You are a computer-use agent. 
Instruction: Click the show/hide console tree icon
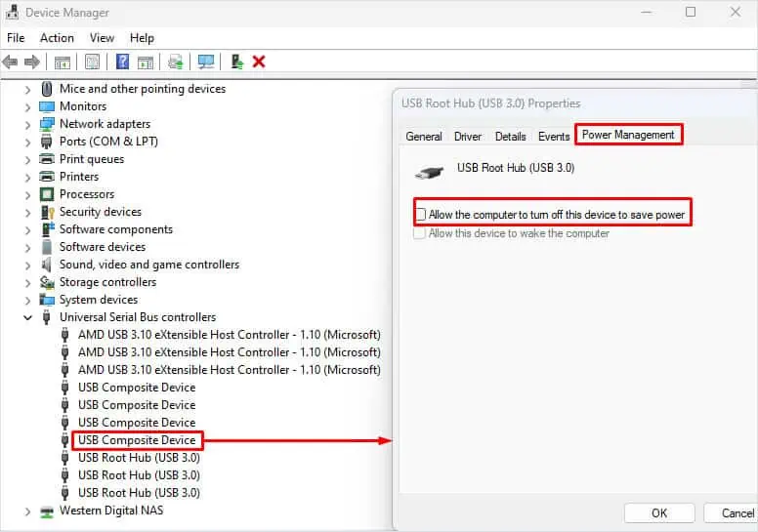point(62,61)
